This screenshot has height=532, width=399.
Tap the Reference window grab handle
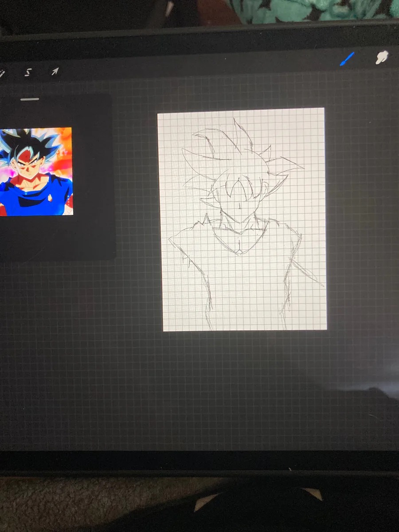pyautogui.click(x=29, y=99)
